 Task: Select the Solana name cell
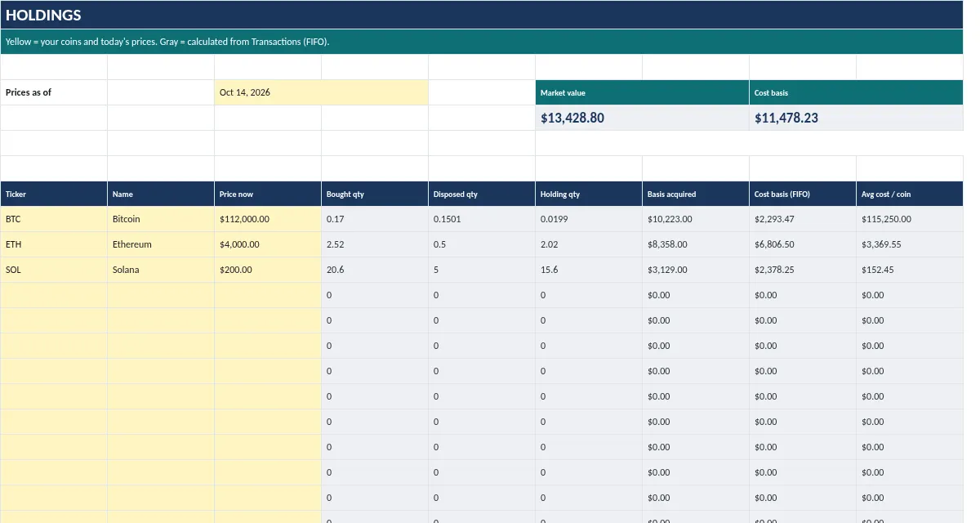tap(161, 270)
